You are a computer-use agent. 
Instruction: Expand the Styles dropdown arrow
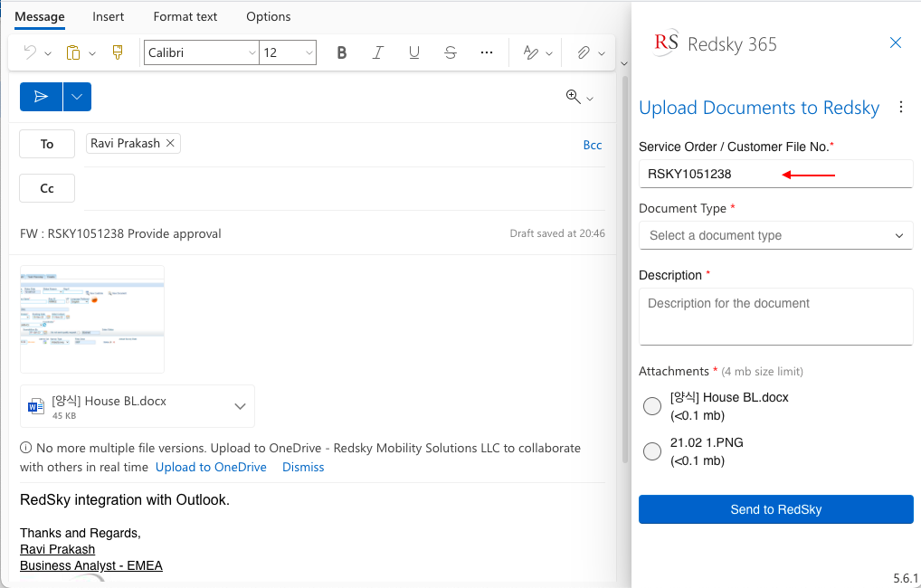tap(549, 53)
